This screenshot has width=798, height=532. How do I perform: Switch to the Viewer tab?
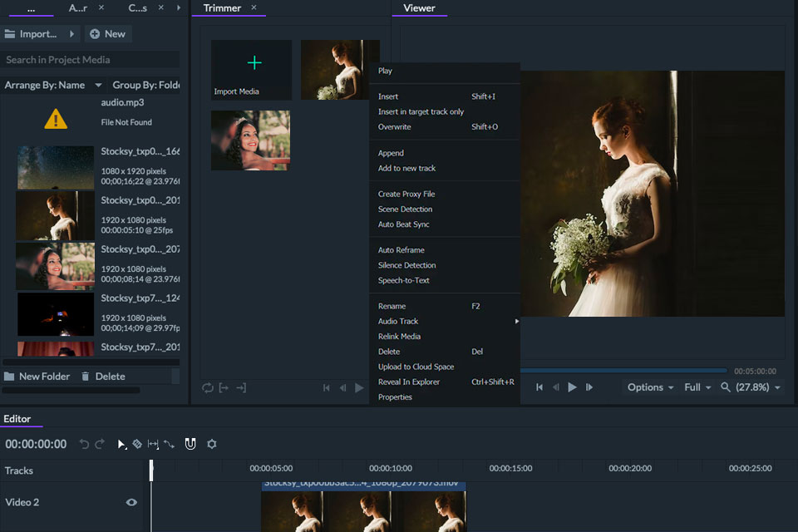(419, 8)
